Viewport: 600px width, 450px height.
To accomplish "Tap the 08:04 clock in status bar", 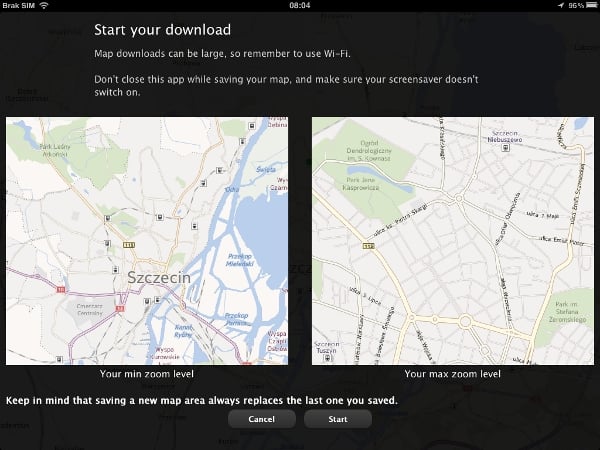I will (300, 5).
